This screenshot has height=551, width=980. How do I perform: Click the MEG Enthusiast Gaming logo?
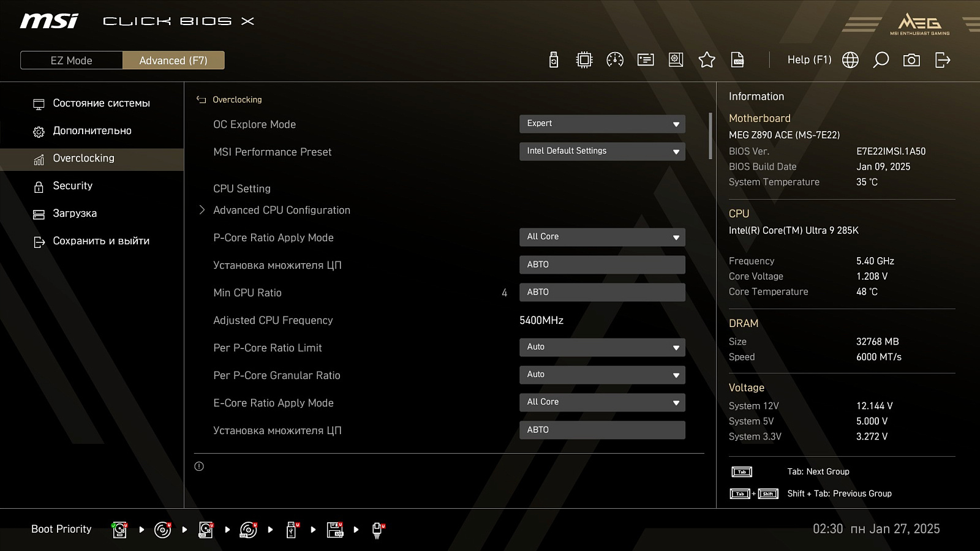(x=919, y=24)
